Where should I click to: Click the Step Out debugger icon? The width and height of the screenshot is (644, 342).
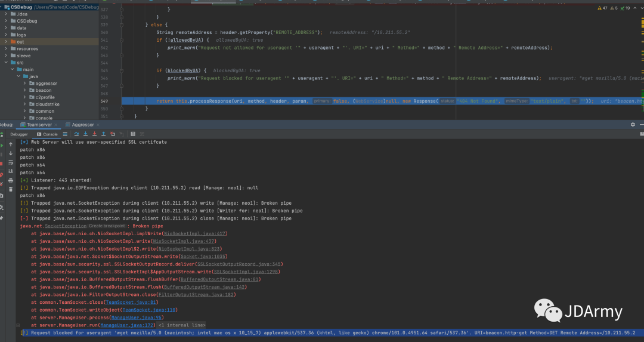(104, 134)
